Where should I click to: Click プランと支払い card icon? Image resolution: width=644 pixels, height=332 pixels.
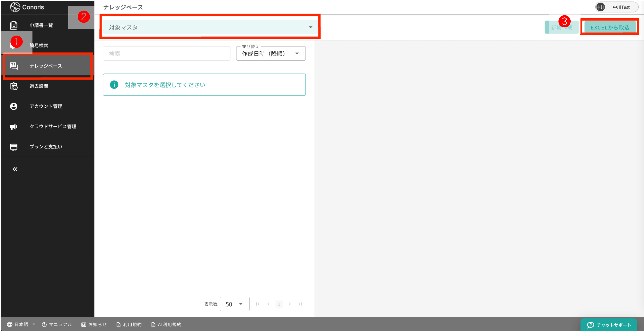coord(14,147)
